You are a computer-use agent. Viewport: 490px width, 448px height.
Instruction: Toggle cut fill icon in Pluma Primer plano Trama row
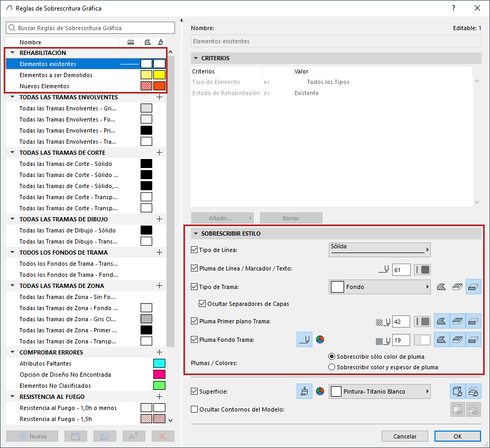[x=474, y=321]
